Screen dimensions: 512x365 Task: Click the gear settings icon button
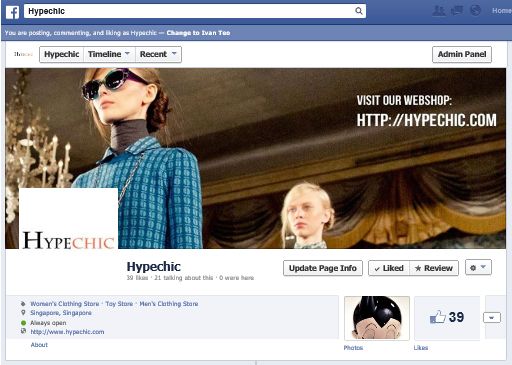point(478,267)
